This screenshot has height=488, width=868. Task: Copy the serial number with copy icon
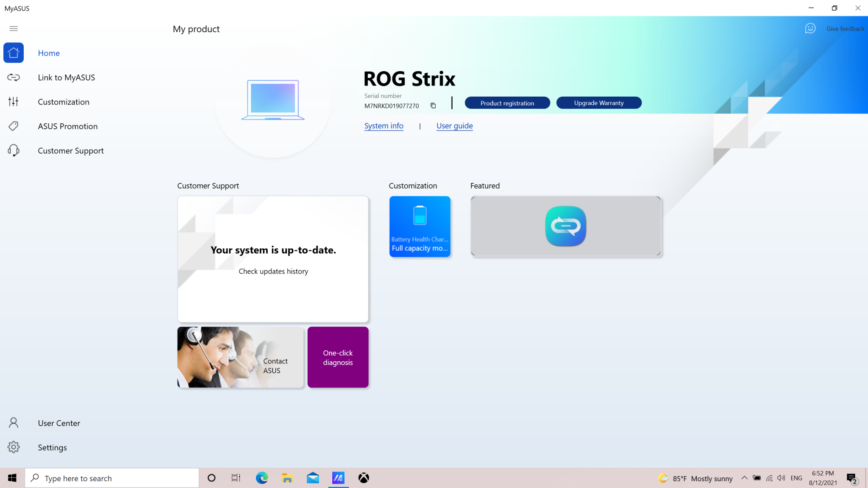(433, 106)
